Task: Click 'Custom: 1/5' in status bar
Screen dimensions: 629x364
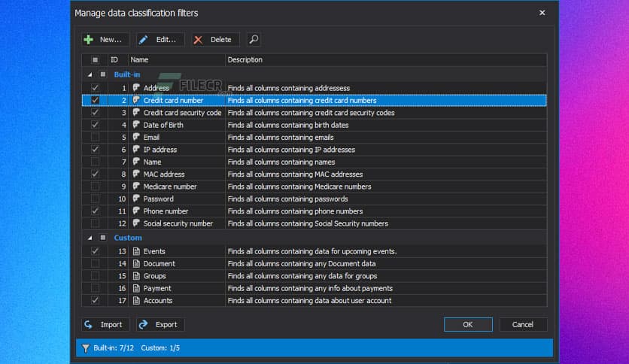Action: coord(160,348)
